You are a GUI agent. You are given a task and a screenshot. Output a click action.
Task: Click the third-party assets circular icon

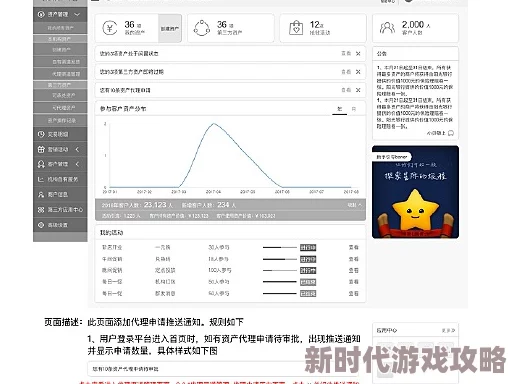point(202,28)
